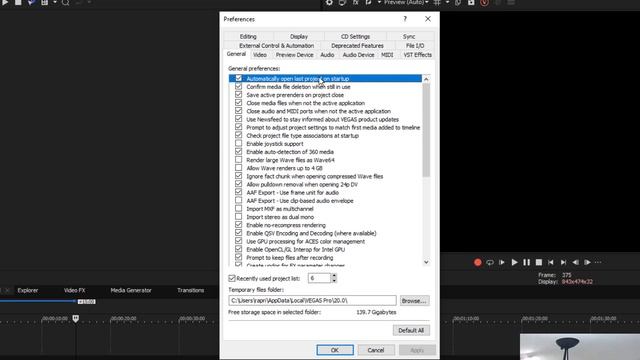
Task: Open the VST Effects tab
Action: pyautogui.click(x=417, y=55)
